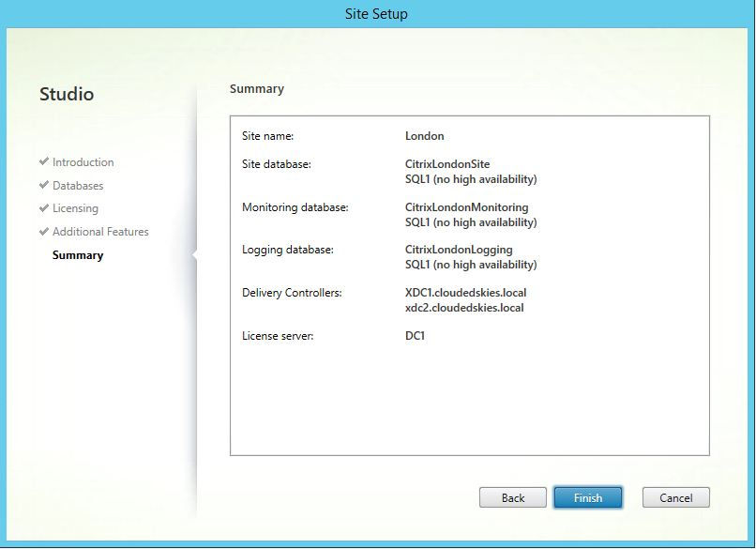Click the Site Setup window title
Image resolution: width=756 pixels, height=549 pixels.
376,13
